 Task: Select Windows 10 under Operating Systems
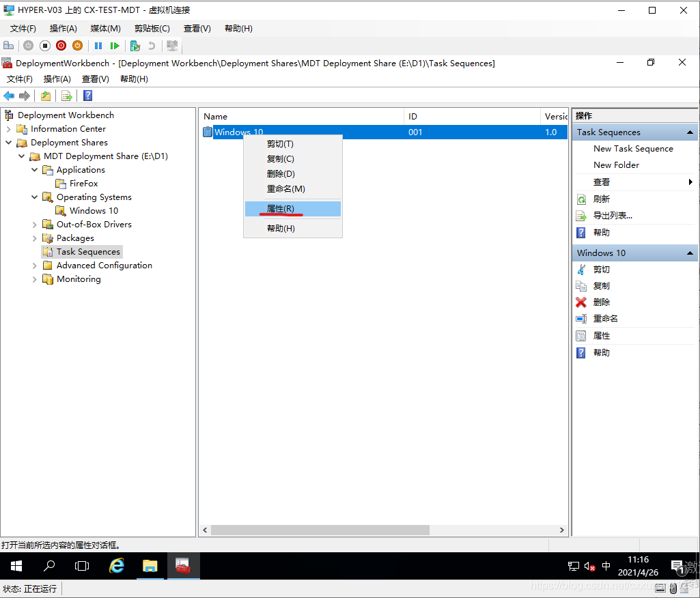tap(94, 211)
